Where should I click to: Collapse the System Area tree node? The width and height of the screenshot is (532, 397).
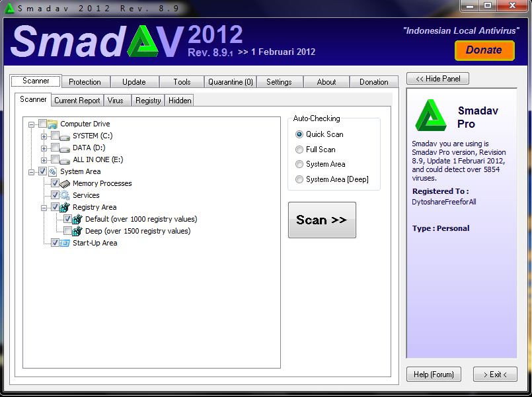tap(32, 172)
